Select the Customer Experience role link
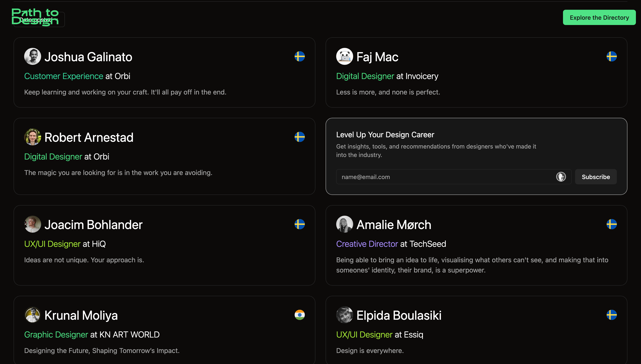The height and width of the screenshot is (364, 641). click(64, 76)
